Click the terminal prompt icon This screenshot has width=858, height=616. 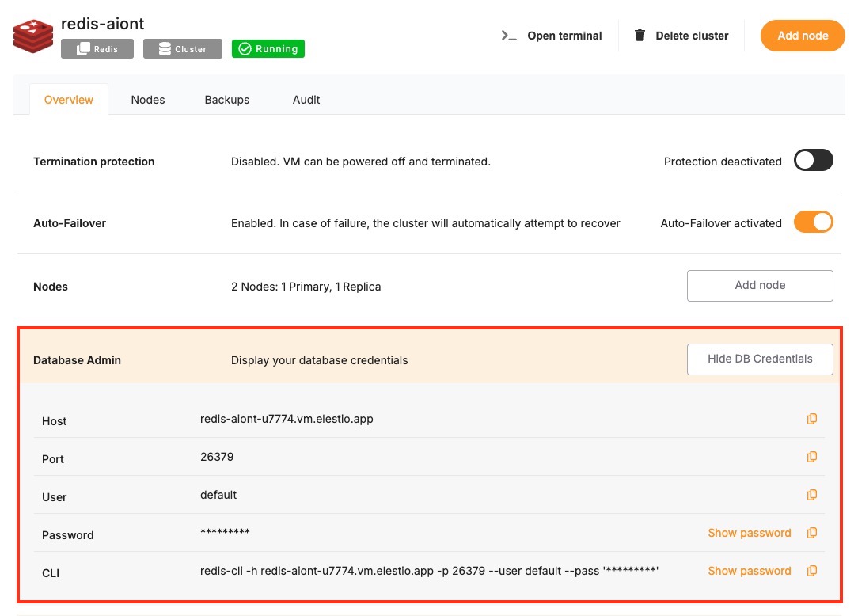point(509,36)
